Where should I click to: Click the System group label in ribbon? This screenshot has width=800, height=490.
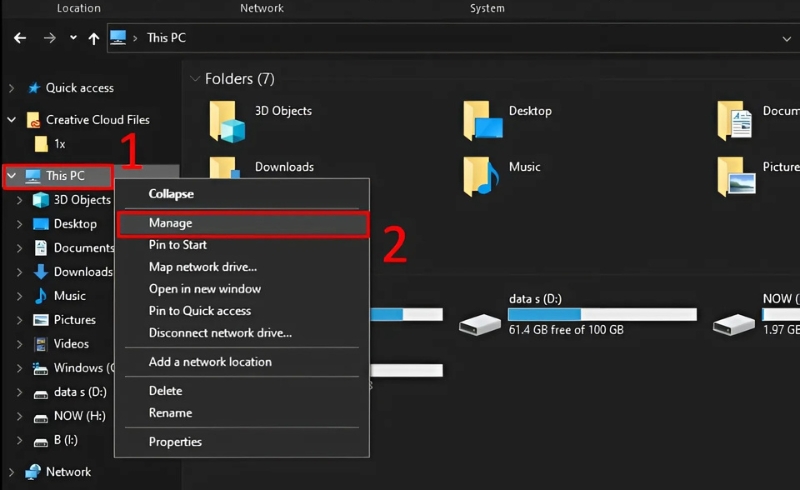(487, 8)
